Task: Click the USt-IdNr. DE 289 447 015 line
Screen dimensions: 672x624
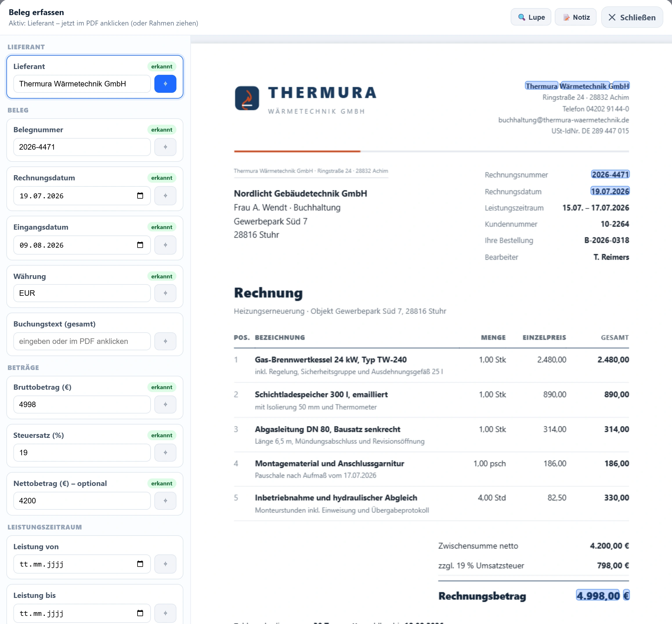Action: pyautogui.click(x=590, y=131)
